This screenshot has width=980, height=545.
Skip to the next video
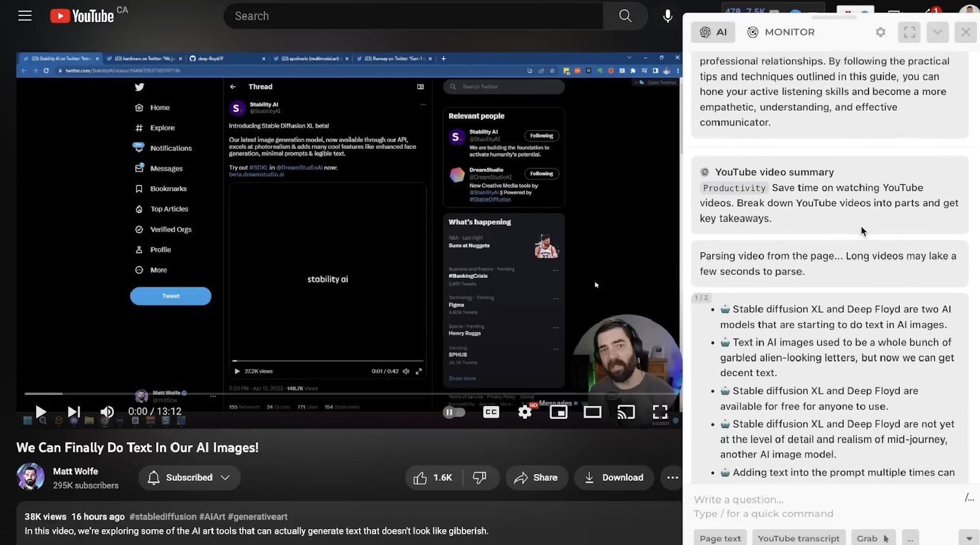pyautogui.click(x=73, y=412)
